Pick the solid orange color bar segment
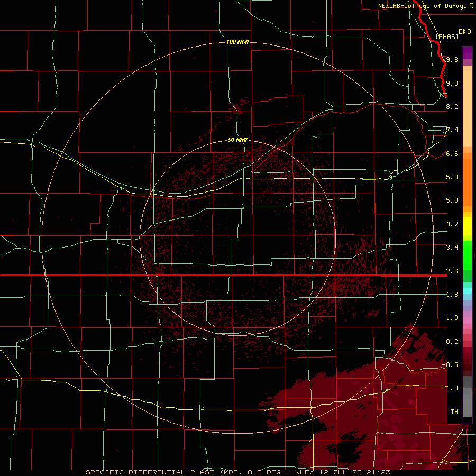This screenshot has height=476, width=476. (467, 182)
